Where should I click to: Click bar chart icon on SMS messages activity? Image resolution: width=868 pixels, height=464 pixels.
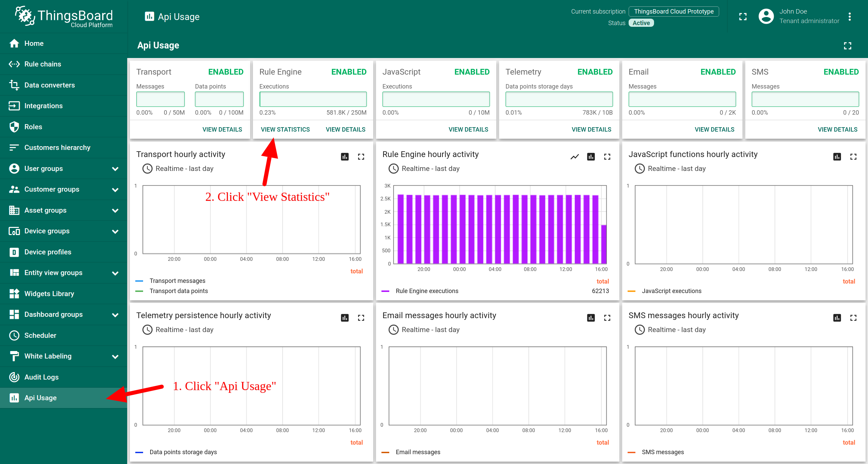(837, 318)
